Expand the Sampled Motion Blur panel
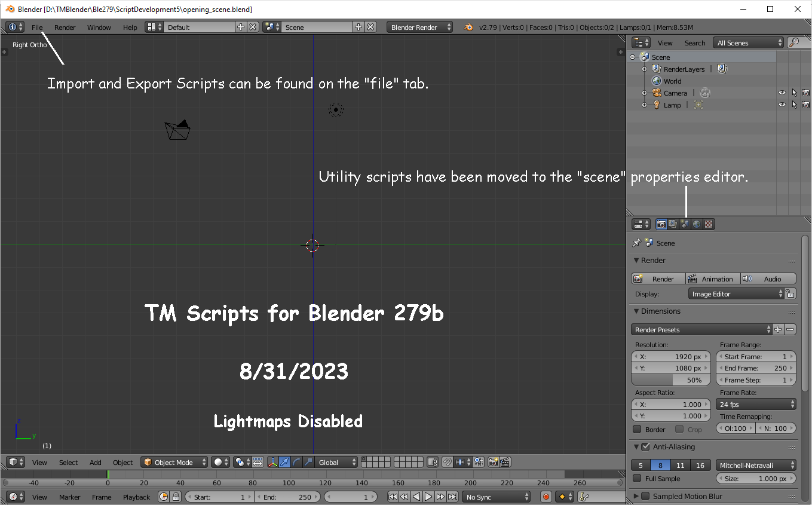Viewport: 812px width, 505px height. point(636,496)
